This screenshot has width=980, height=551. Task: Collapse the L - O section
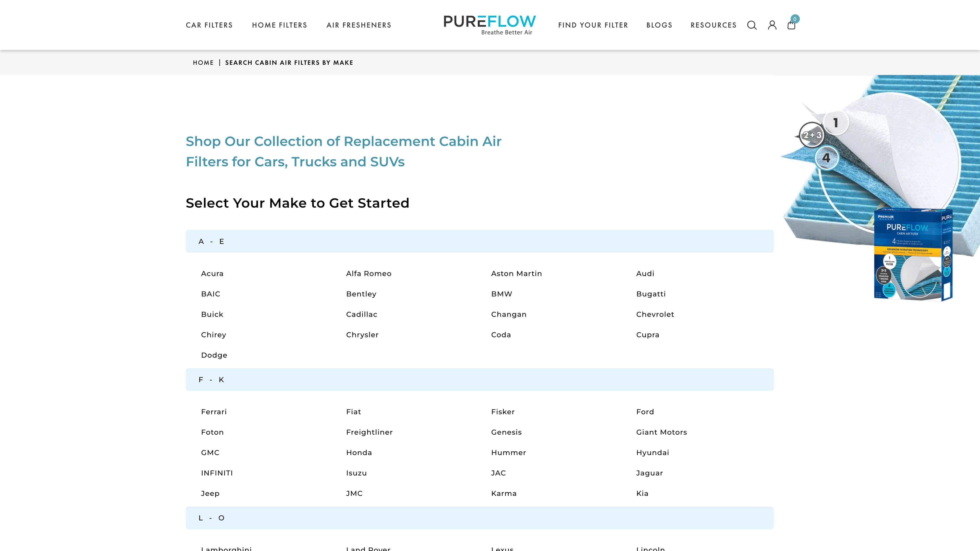(x=212, y=518)
